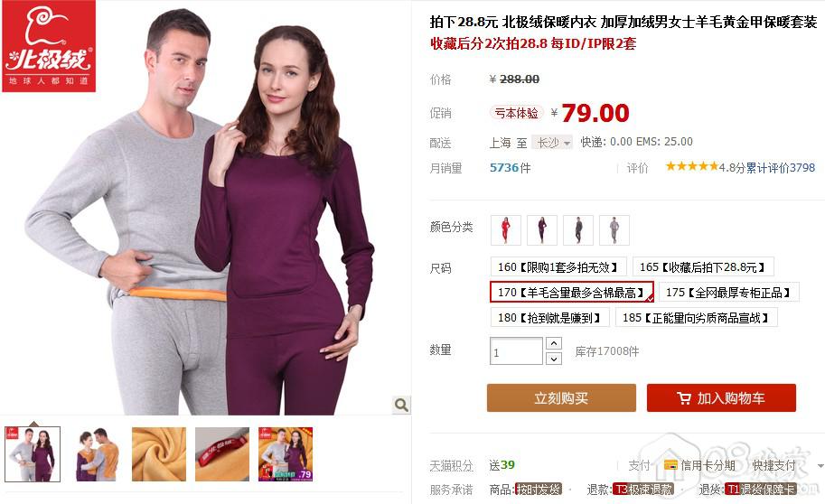Click the five-star rating icons
Screen dimensions: 825x504
(692, 167)
